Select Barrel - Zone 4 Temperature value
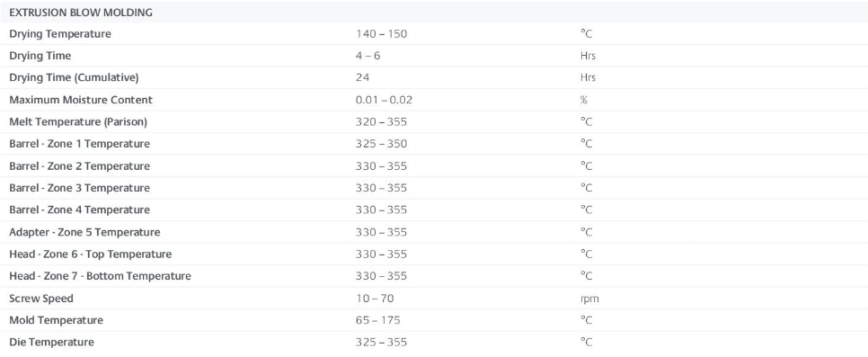Image resolution: width=868 pixels, height=357 pixels. click(x=381, y=210)
